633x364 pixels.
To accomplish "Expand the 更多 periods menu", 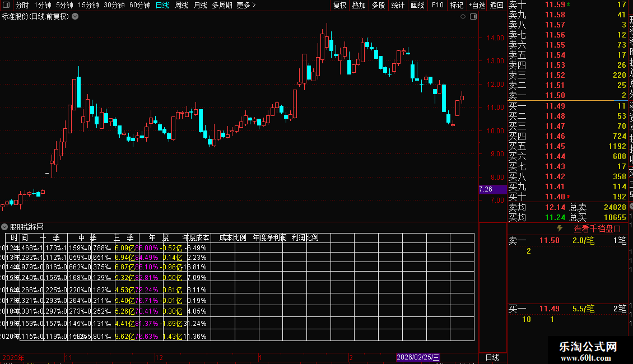I will click(246, 5).
